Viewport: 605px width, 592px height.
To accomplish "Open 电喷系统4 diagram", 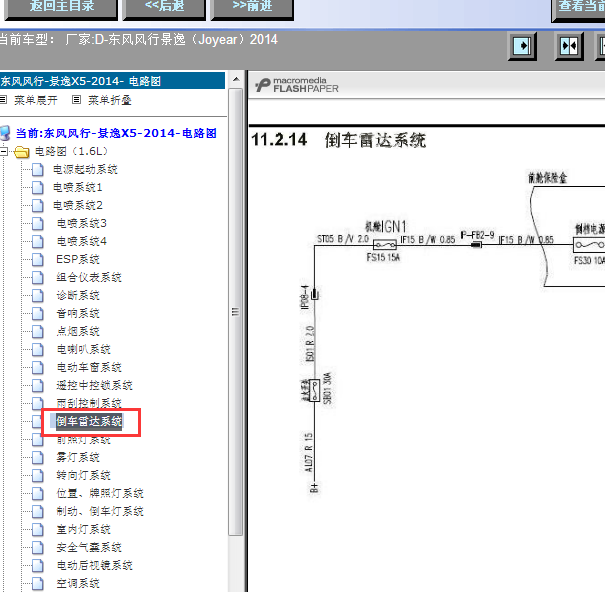I will click(x=81, y=242).
